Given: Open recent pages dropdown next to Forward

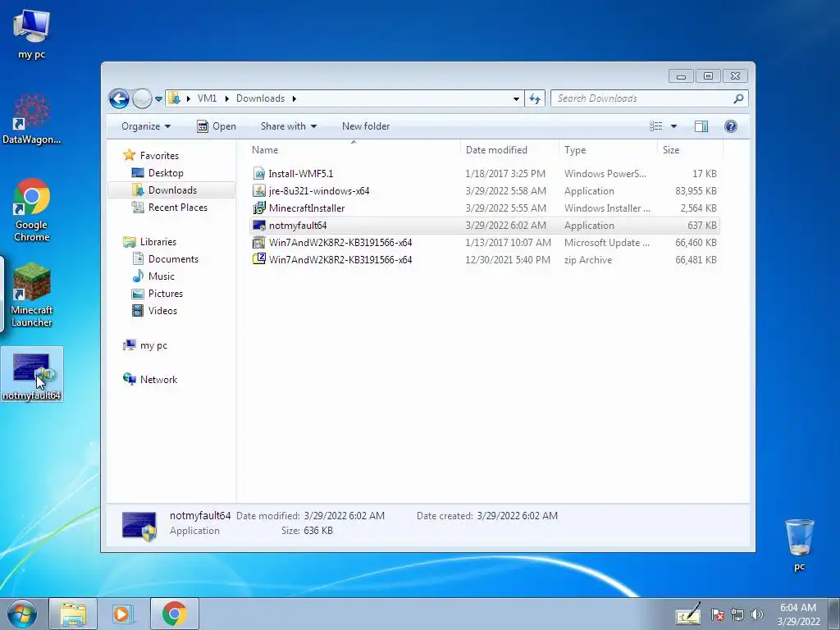Looking at the screenshot, I should click(x=158, y=99).
